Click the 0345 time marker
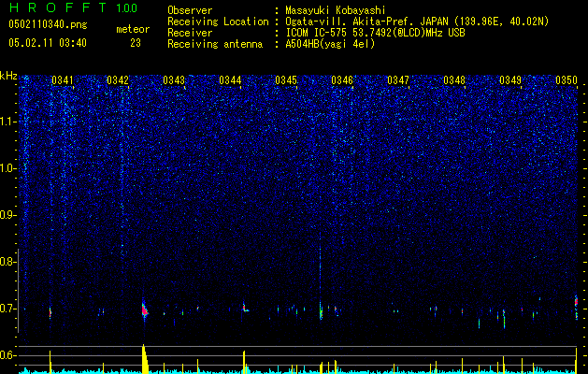 coord(286,80)
